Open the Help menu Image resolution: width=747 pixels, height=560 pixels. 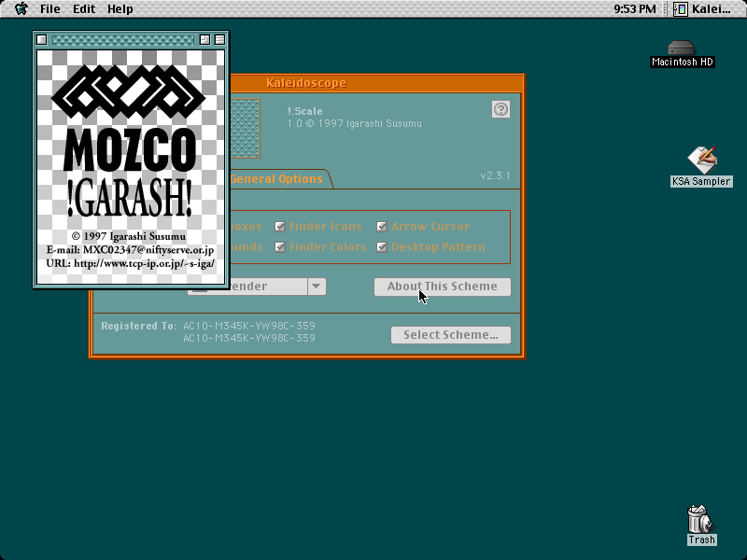pyautogui.click(x=120, y=9)
